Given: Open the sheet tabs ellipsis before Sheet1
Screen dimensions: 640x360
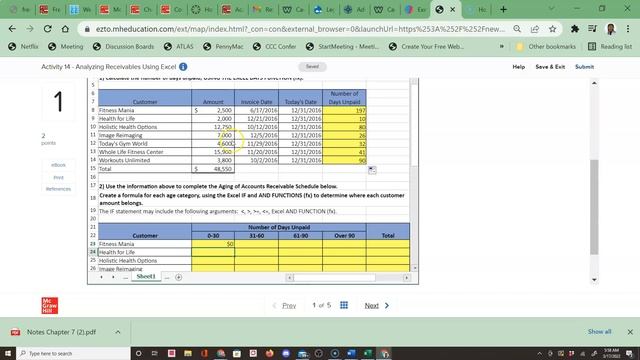Looking at the screenshot, I should point(125,277).
